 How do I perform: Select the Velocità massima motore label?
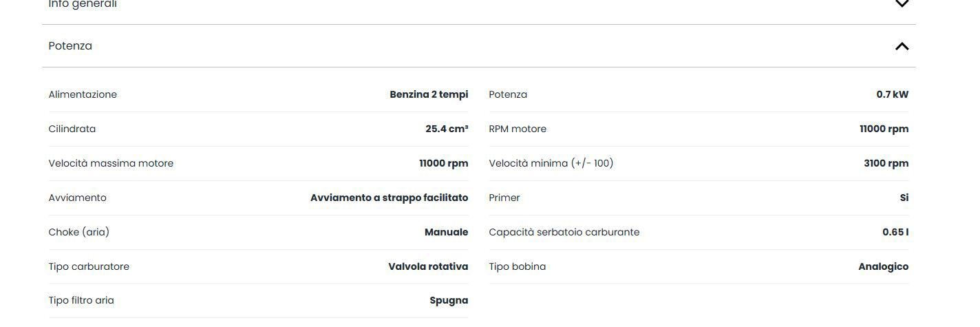[x=111, y=163]
